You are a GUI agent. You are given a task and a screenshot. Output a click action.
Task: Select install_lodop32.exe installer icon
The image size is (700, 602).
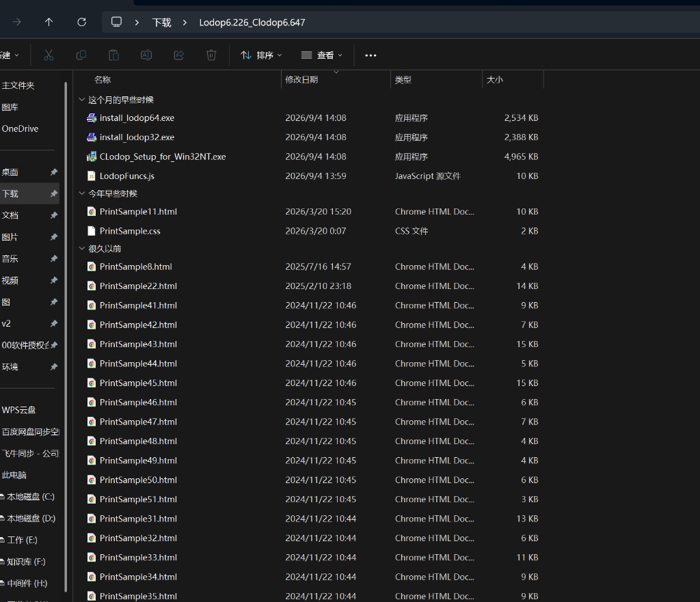click(92, 137)
